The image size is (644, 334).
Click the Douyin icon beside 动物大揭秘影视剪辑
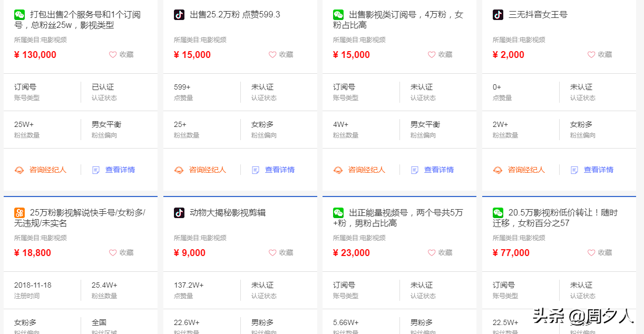point(178,213)
